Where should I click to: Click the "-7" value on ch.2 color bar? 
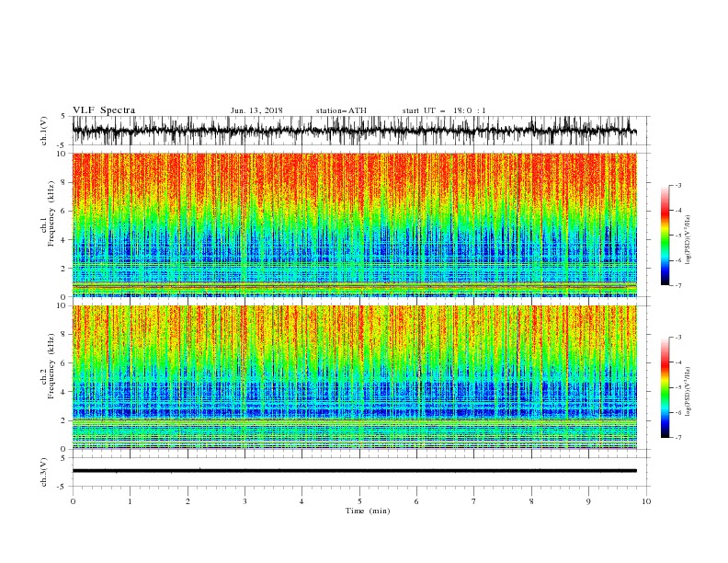pyautogui.click(x=678, y=438)
